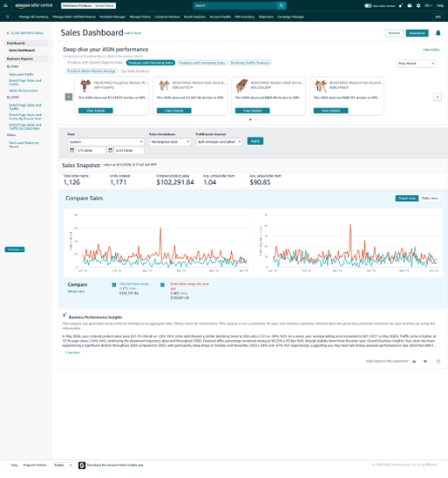Click the thumbs up feedback icon
The image size is (448, 478).
414,361
